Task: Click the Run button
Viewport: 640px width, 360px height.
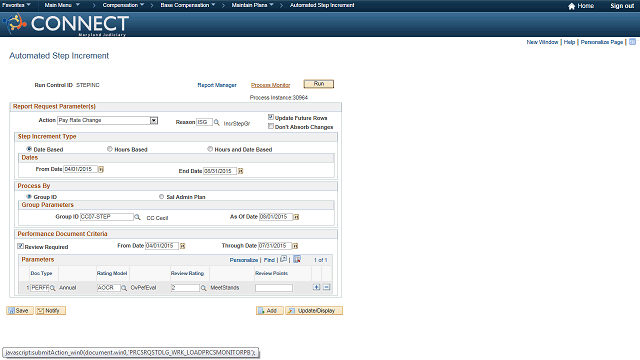Action: (319, 84)
